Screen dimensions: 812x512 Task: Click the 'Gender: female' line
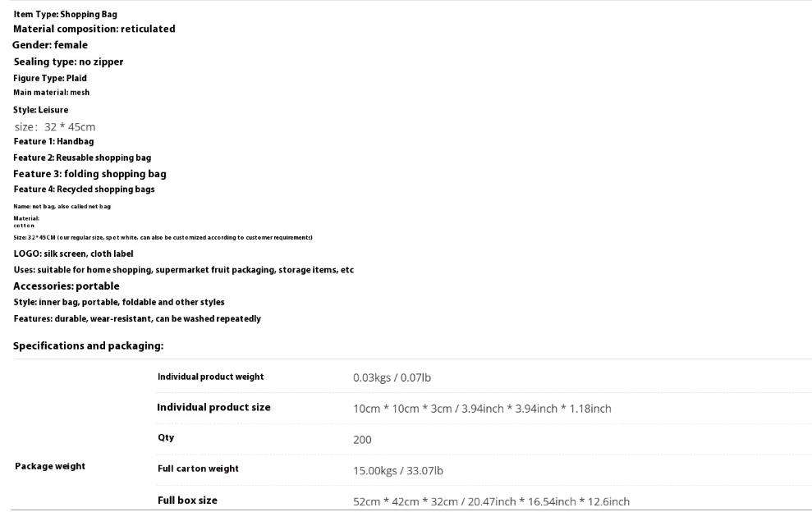coord(50,45)
